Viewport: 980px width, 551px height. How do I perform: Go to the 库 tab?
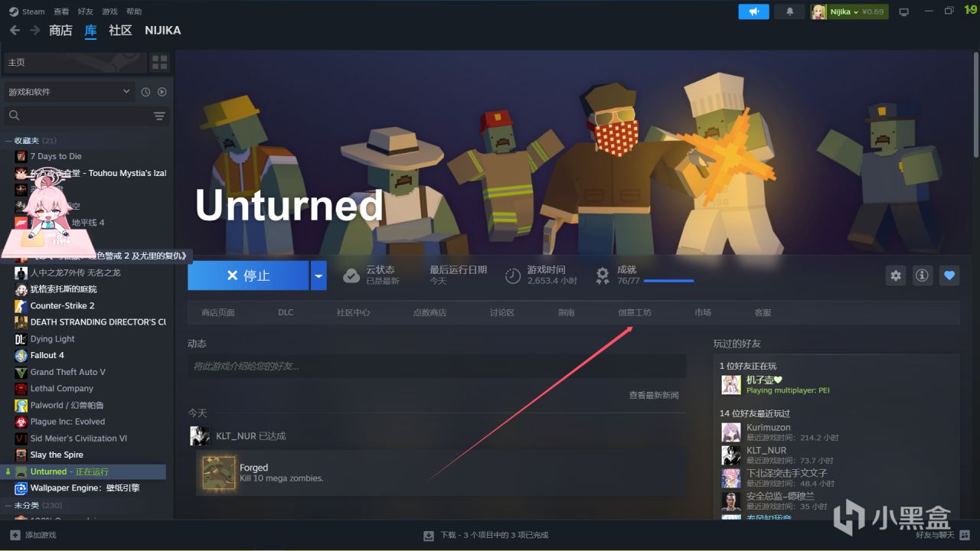[x=90, y=31]
